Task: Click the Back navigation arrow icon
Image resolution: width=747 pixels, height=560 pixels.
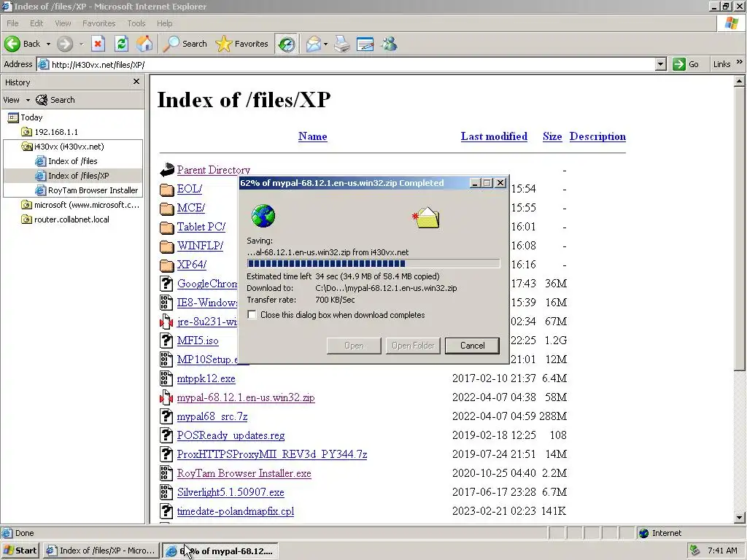Action: coord(12,44)
